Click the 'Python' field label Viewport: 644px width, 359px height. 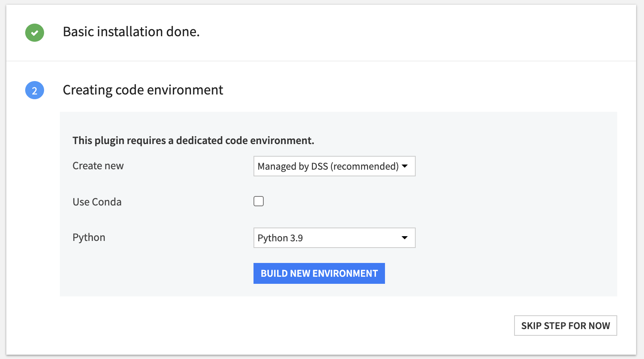(89, 237)
